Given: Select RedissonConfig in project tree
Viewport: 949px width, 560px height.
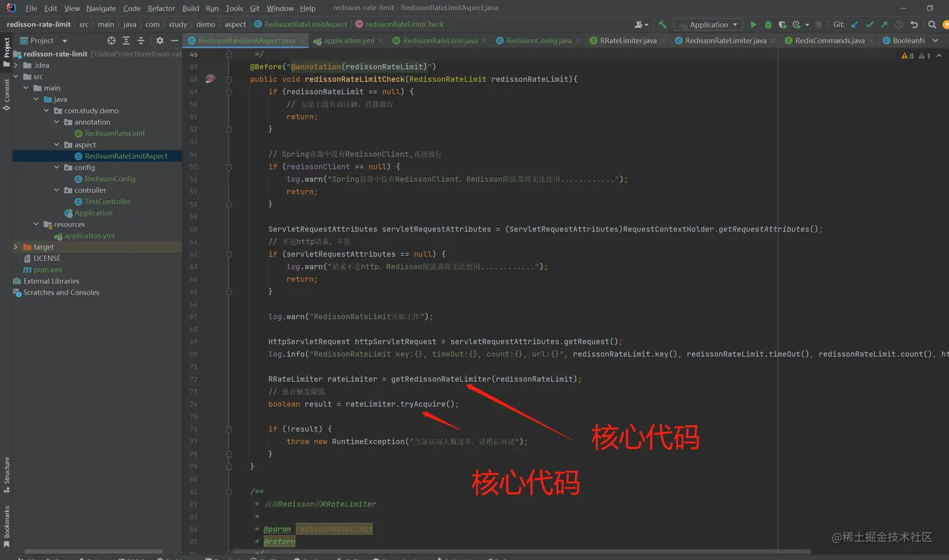Looking at the screenshot, I should coord(110,179).
